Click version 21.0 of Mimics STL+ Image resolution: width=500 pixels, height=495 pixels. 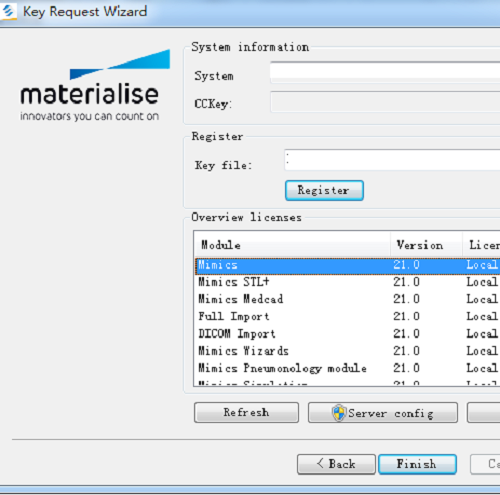[406, 282]
